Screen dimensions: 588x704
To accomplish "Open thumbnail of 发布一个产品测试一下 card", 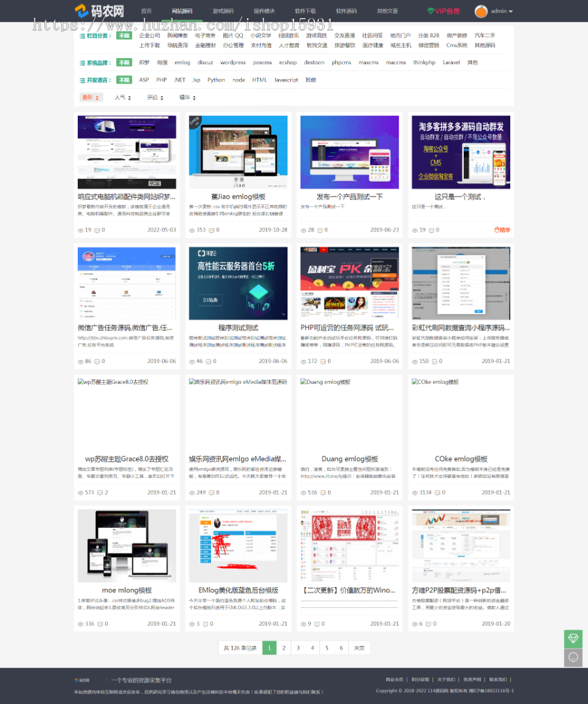I will point(350,152).
